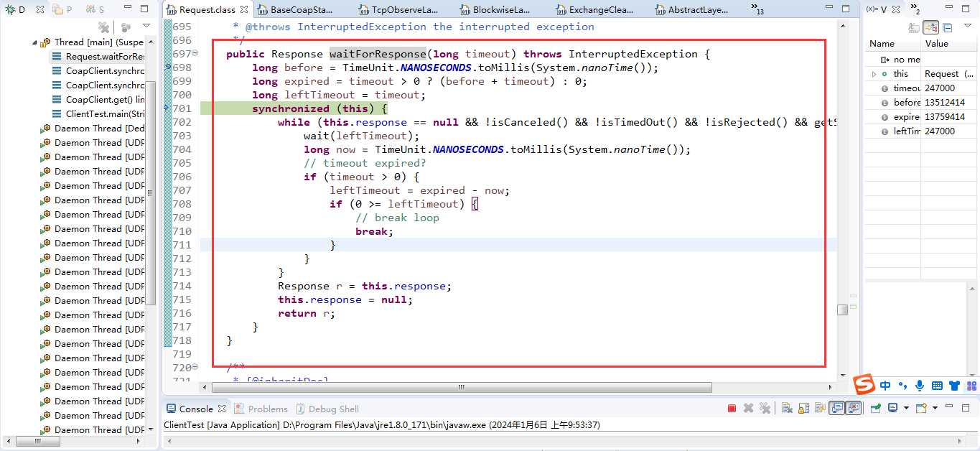Switch to the Debug view tab

point(15,10)
